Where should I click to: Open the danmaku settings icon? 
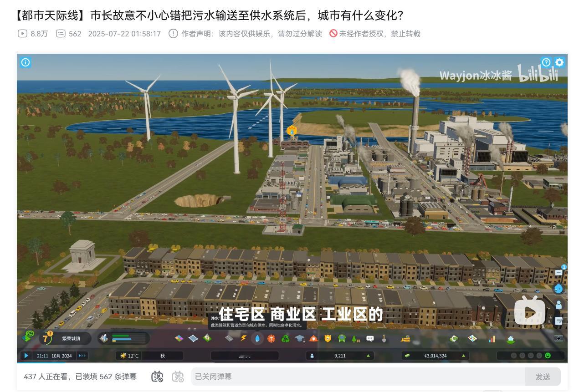[178, 377]
